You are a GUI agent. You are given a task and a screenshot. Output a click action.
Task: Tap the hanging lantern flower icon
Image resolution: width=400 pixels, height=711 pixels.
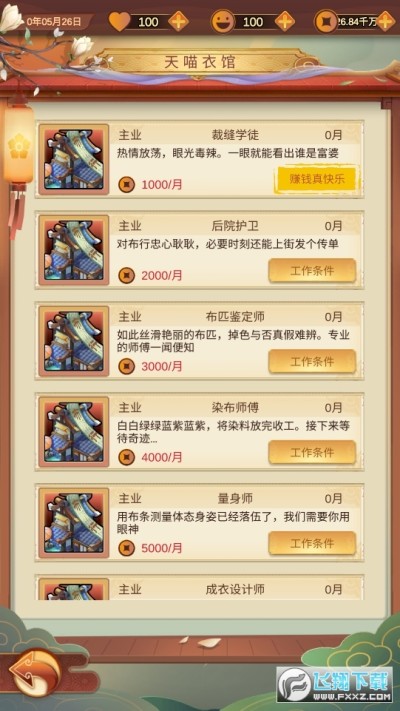coord(19,147)
